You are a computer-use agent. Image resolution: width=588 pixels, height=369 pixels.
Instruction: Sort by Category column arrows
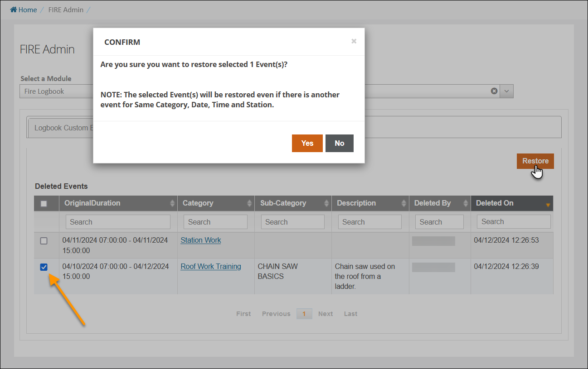249,204
